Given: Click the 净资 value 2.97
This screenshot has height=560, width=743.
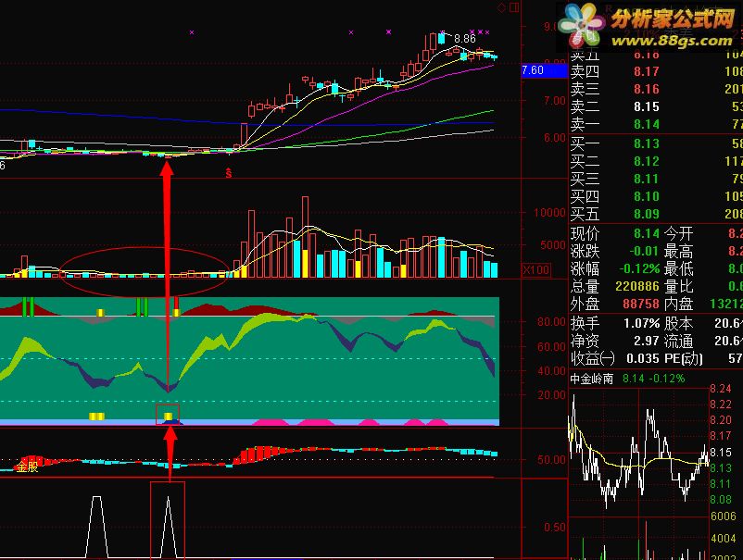Looking at the screenshot, I should pyautogui.click(x=647, y=341).
